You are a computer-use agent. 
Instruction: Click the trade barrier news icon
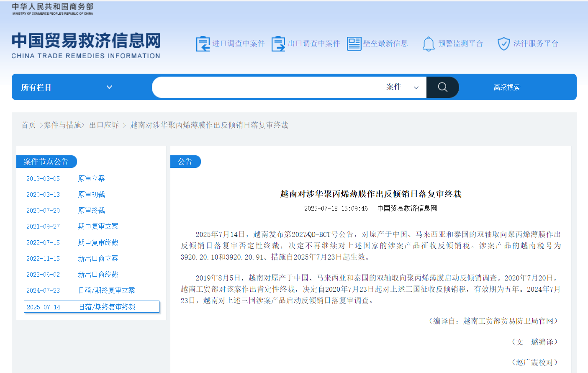[354, 44]
